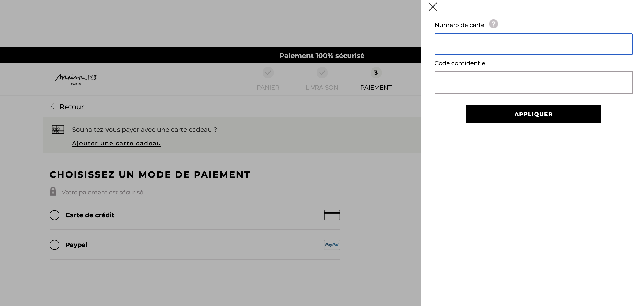Select the Paypal radio button
Screen dimensions: 644x306
[x=54, y=245]
